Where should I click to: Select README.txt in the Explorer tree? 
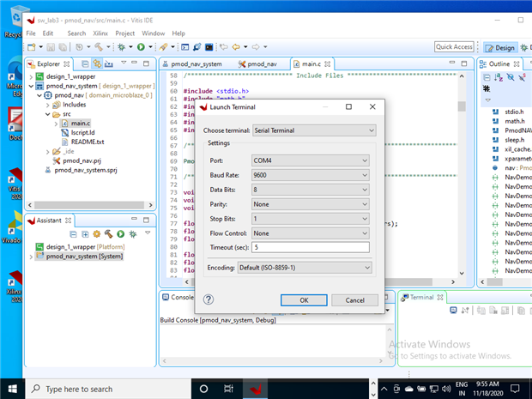point(88,142)
